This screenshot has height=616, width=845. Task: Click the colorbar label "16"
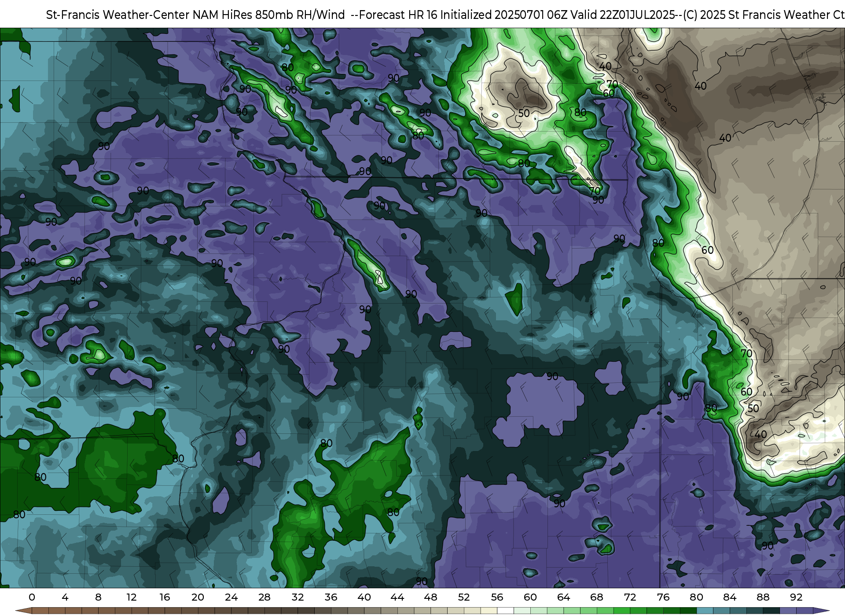(165, 598)
